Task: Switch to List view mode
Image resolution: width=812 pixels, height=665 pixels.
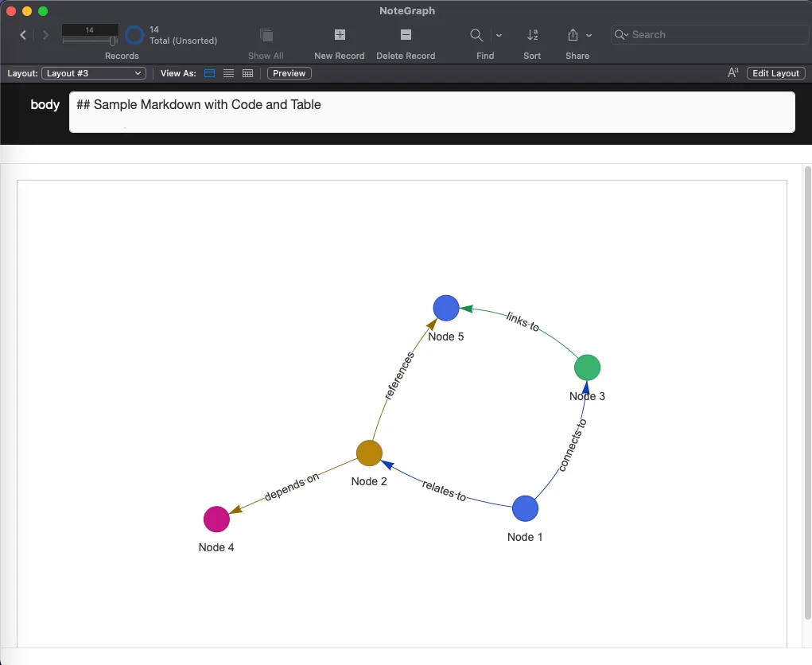Action: (228, 73)
